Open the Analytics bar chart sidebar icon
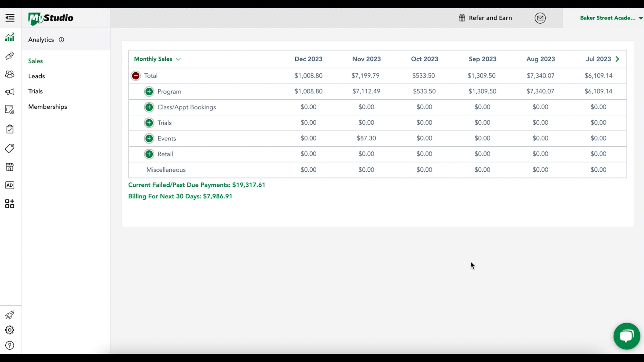Screen dimensions: 644x362 click(10, 37)
